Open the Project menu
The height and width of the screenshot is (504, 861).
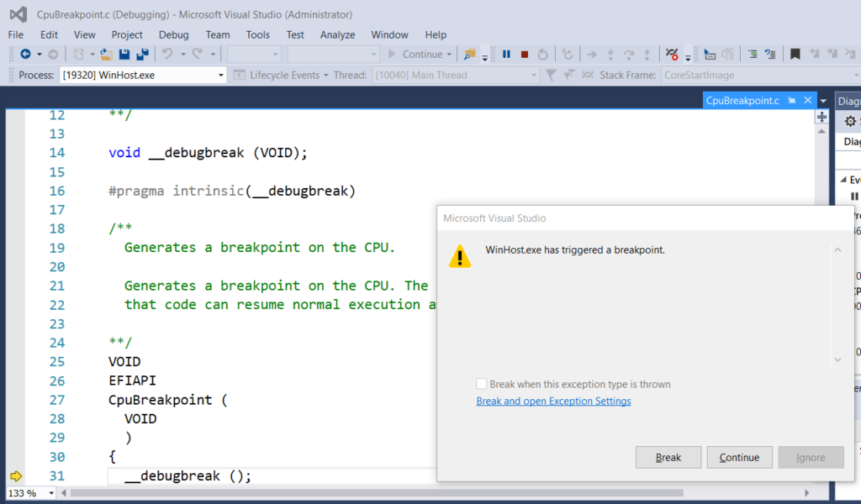point(127,34)
